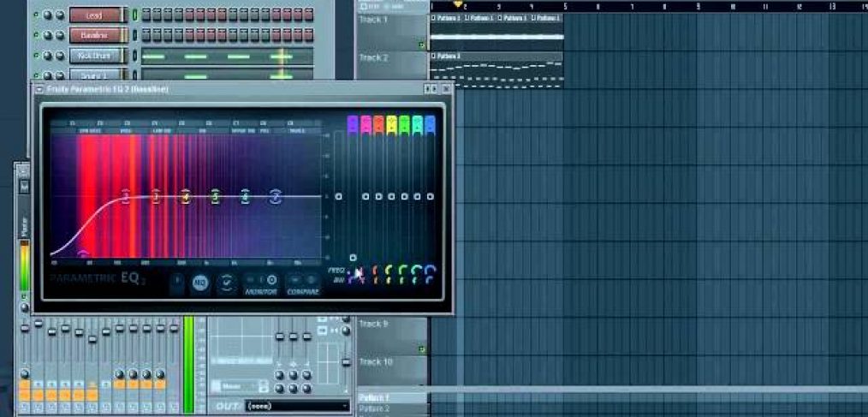This screenshot has height=417, width=868.
Task: Select EQ band 2 node on curve
Action: (x=126, y=196)
